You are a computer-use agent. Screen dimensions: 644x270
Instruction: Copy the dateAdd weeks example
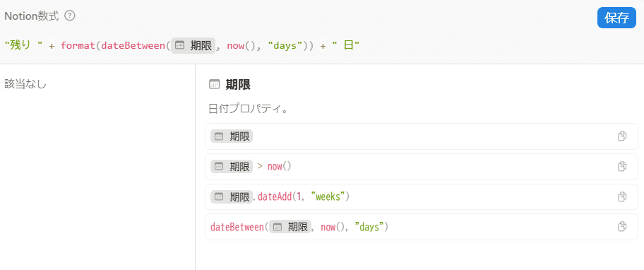(x=622, y=197)
